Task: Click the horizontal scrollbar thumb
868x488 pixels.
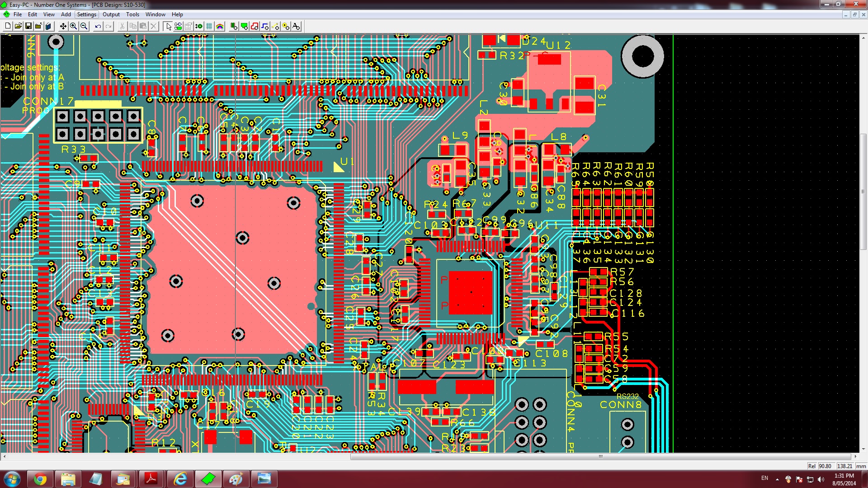Action: [600, 456]
